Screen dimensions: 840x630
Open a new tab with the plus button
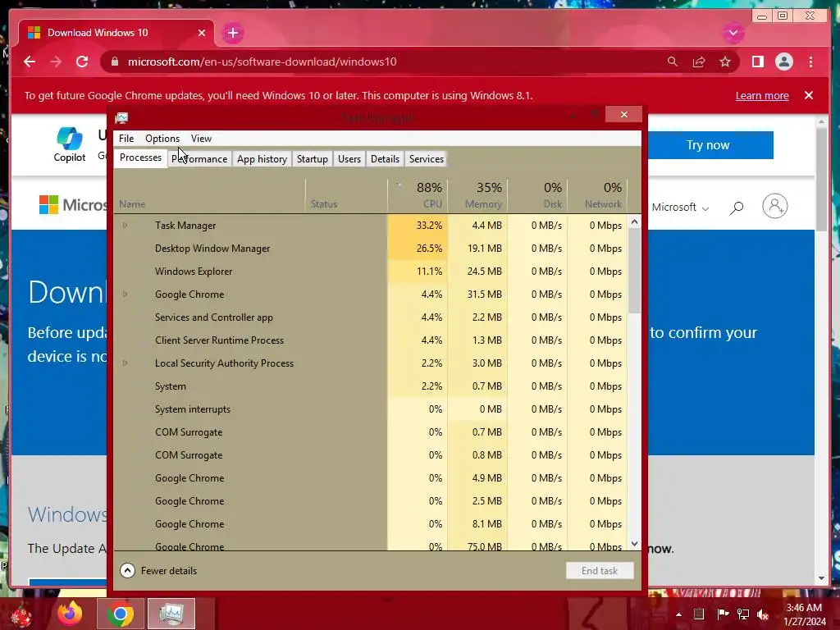(232, 33)
